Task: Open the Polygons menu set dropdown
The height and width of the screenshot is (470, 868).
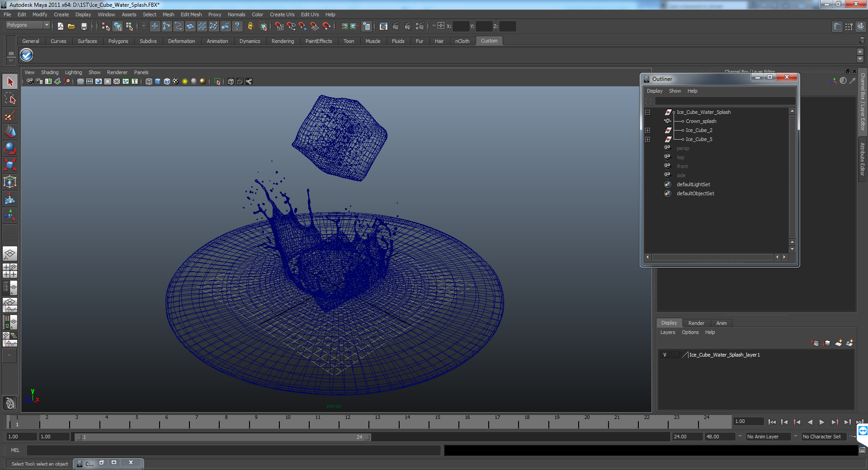Action: [28, 25]
